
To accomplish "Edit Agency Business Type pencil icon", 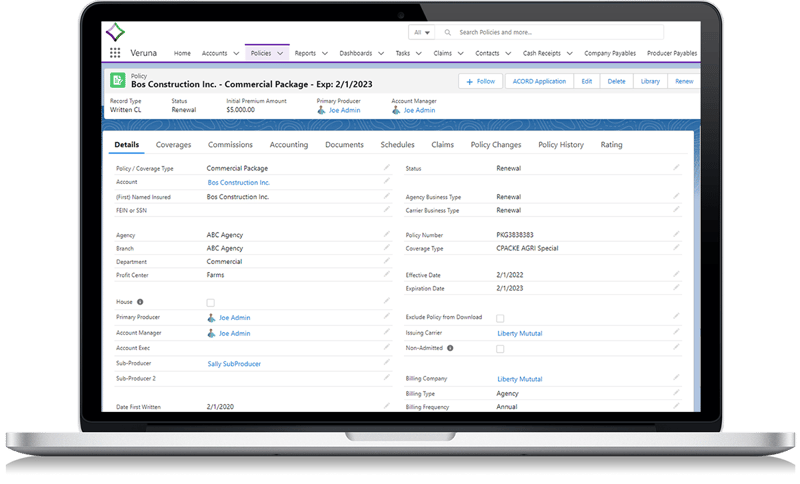I will point(676,196).
